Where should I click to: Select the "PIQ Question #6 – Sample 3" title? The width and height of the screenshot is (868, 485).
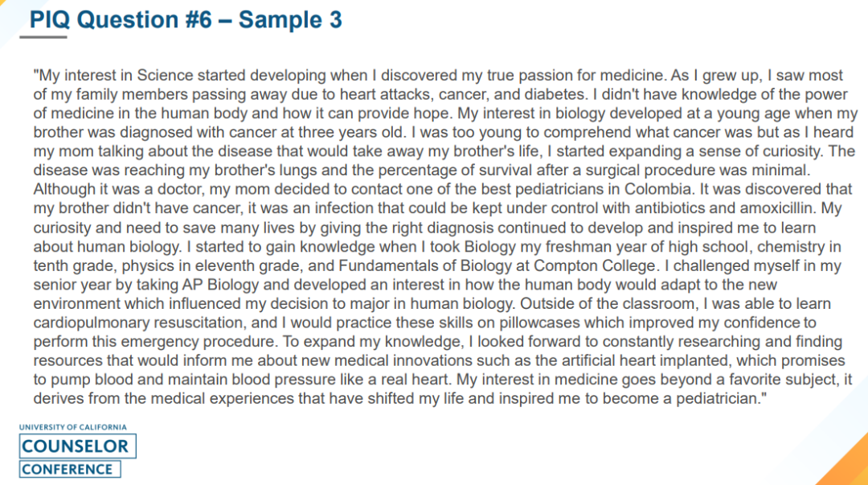(186, 19)
